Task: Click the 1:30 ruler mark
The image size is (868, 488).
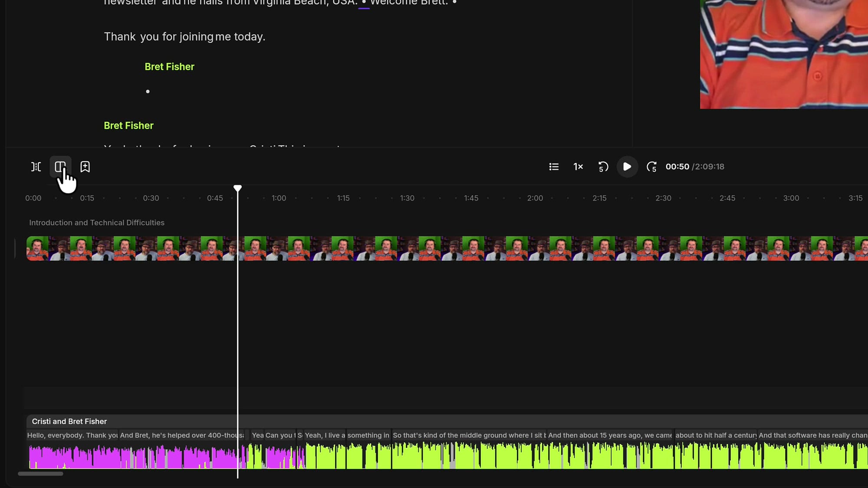Action: 407,198
